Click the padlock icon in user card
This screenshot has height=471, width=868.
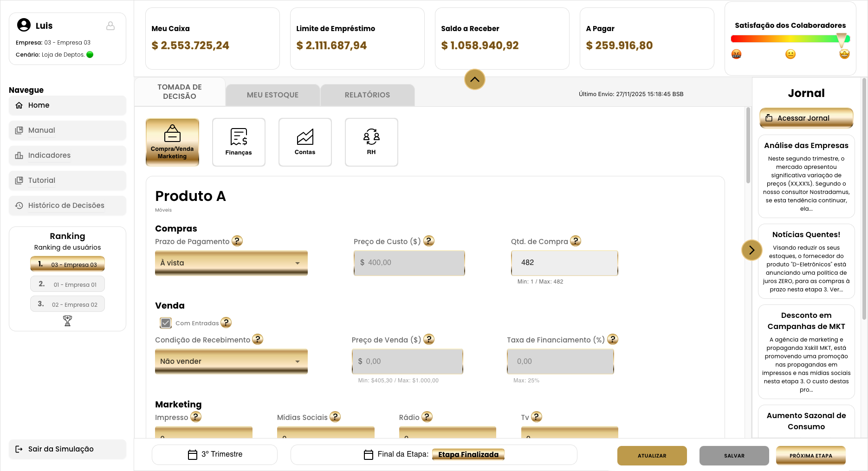point(110,26)
